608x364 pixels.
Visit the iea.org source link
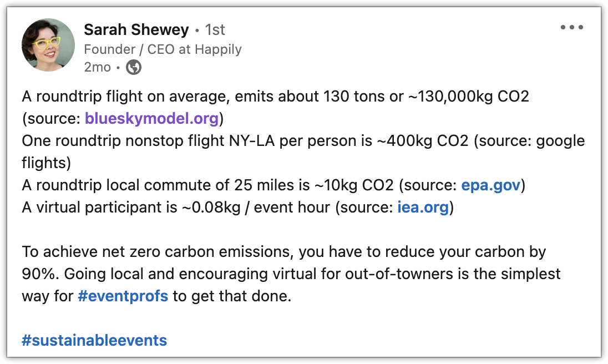[x=423, y=207]
